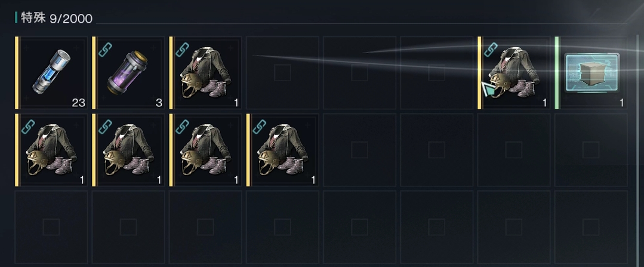Pick the fourth outfit set in second row
Screen dimensions: 644x267
pos(282,150)
